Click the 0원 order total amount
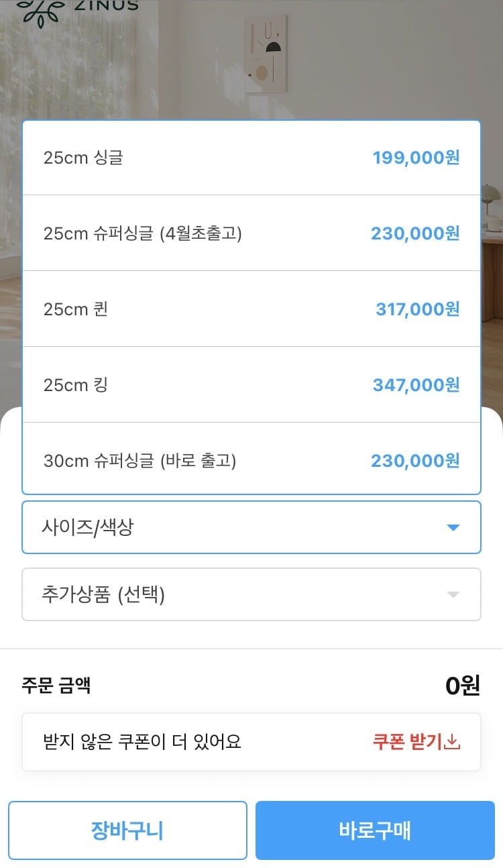503x868 pixels. (x=463, y=686)
